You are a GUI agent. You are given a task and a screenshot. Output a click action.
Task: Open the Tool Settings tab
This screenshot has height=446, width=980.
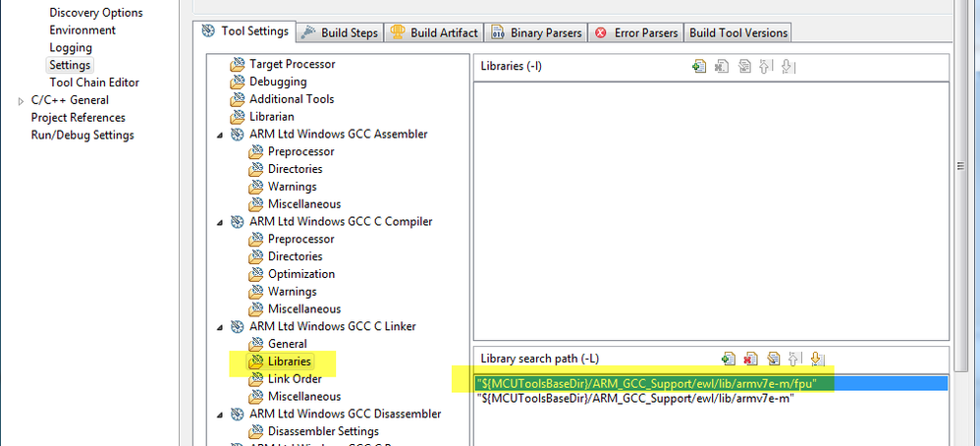click(x=245, y=31)
